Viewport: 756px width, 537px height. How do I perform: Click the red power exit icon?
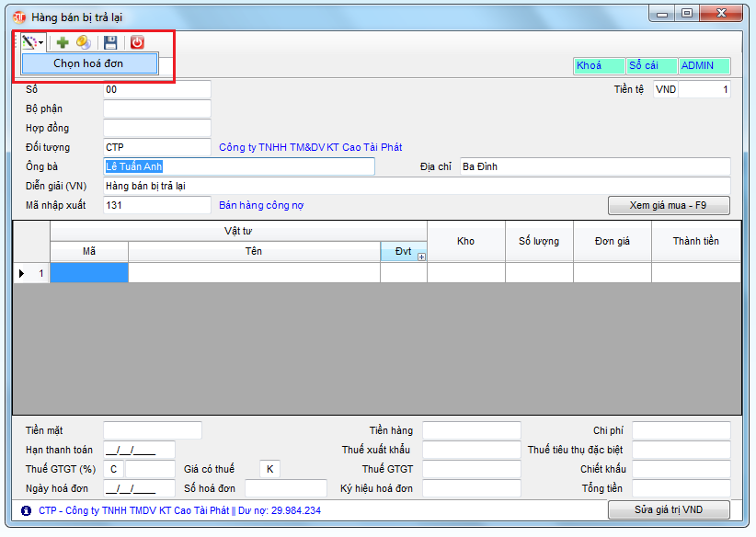[x=137, y=42]
